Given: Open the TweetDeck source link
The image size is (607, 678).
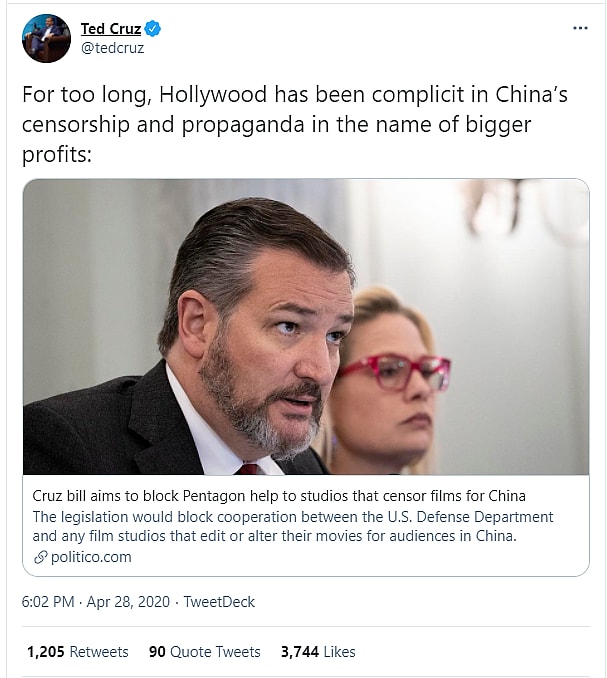Looking at the screenshot, I should click(221, 602).
